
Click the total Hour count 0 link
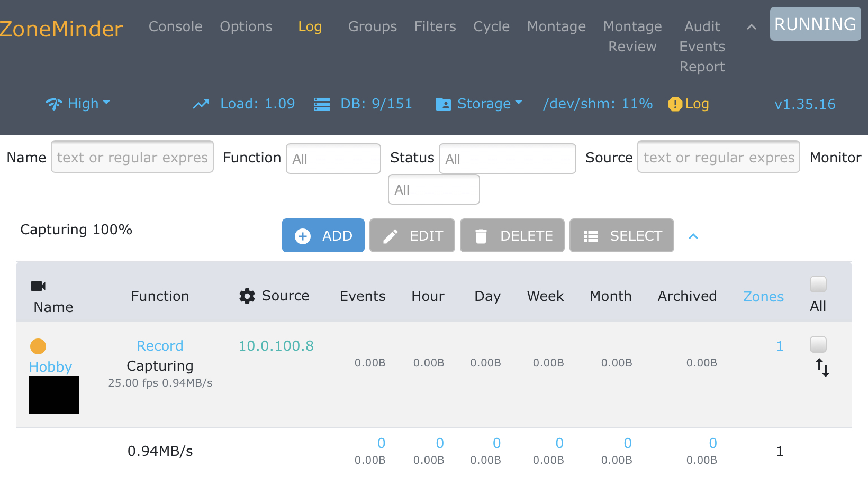440,443
